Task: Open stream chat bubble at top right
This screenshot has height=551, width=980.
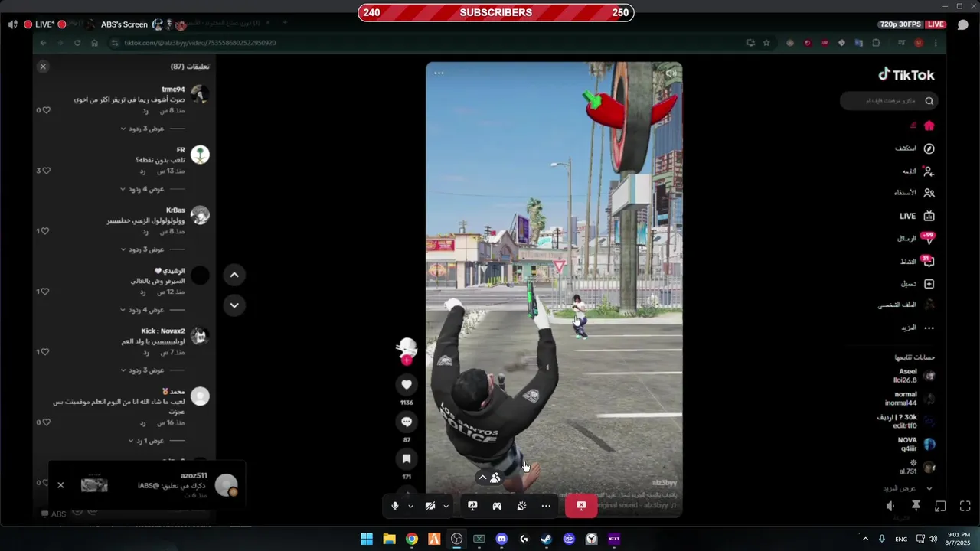Action: click(963, 24)
